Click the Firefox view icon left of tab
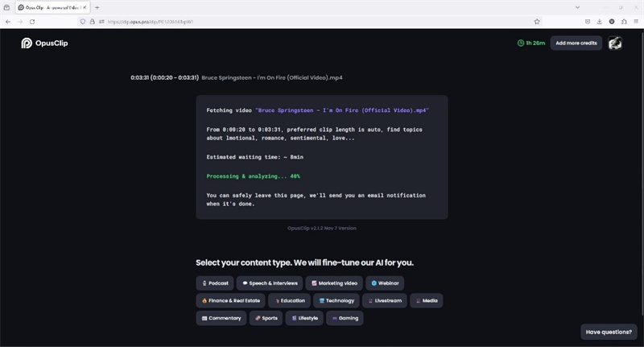The width and height of the screenshot is (644, 347). point(6,7)
